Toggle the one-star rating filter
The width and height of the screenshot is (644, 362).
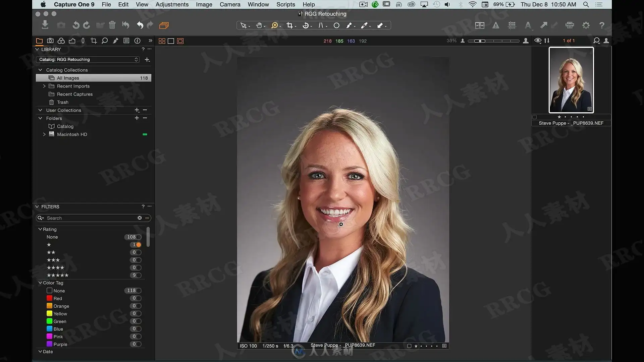click(x=139, y=245)
